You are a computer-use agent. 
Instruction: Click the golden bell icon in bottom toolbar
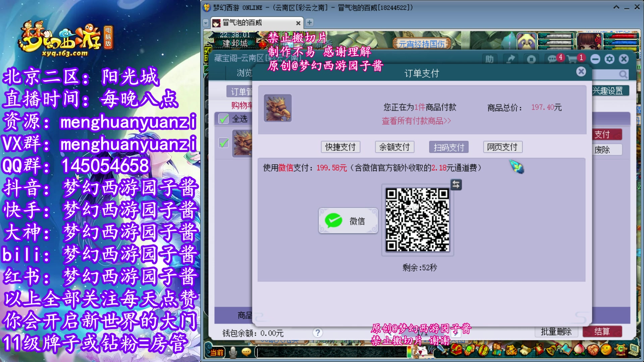(551, 350)
